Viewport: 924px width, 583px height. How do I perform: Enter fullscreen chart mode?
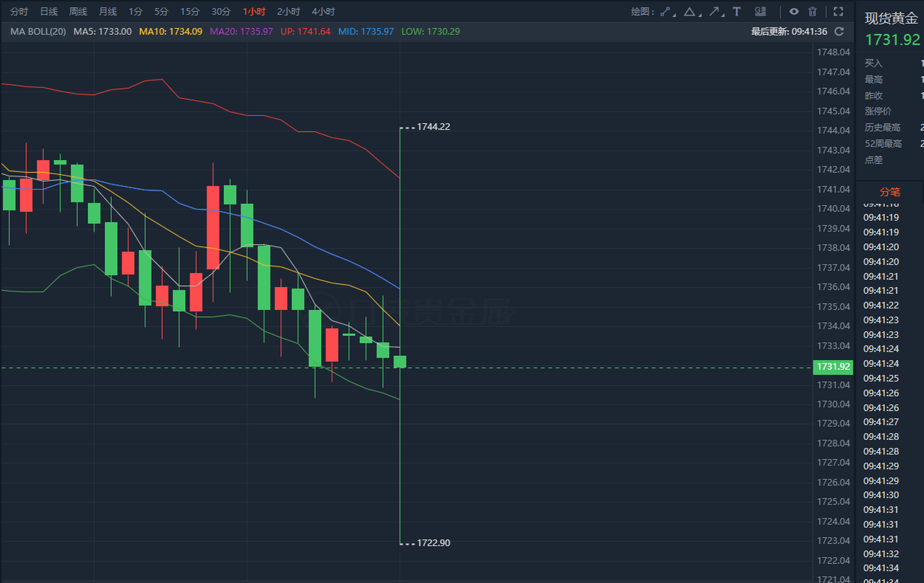pyautogui.click(x=838, y=12)
